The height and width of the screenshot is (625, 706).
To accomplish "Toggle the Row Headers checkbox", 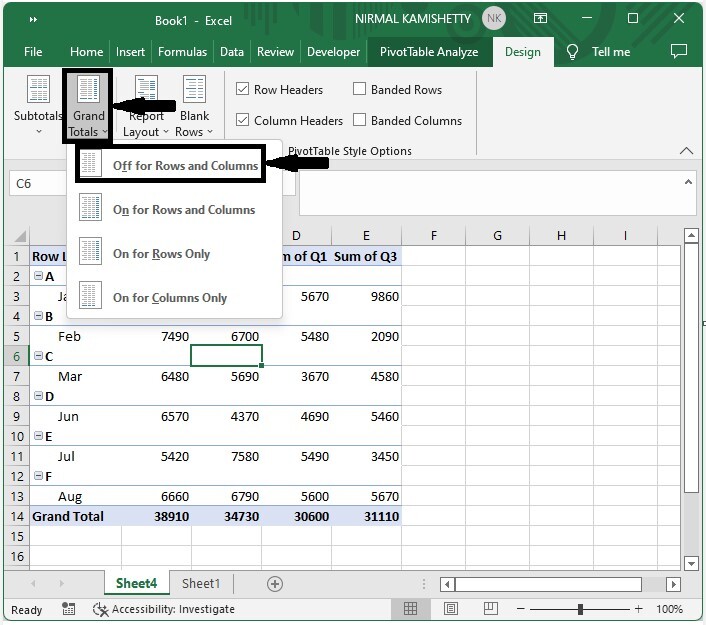I will point(242,89).
